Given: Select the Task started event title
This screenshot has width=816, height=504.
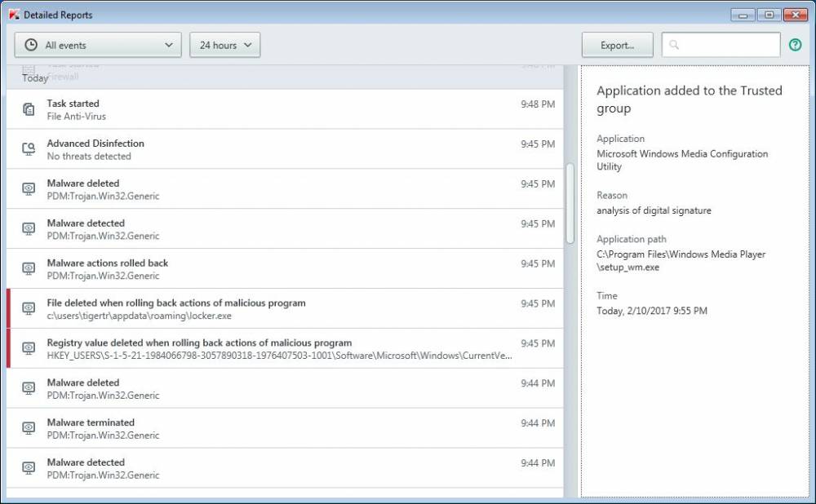Looking at the screenshot, I should [73, 104].
